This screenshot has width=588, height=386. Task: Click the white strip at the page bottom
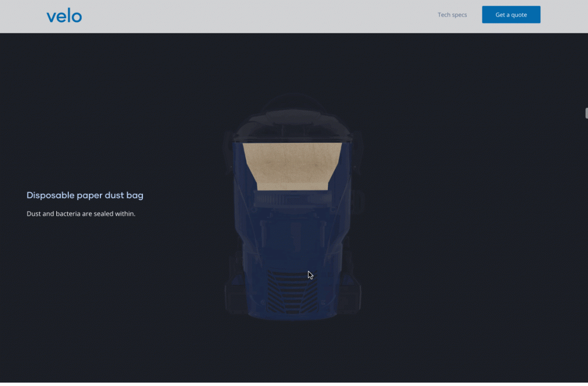pyautogui.click(x=294, y=384)
